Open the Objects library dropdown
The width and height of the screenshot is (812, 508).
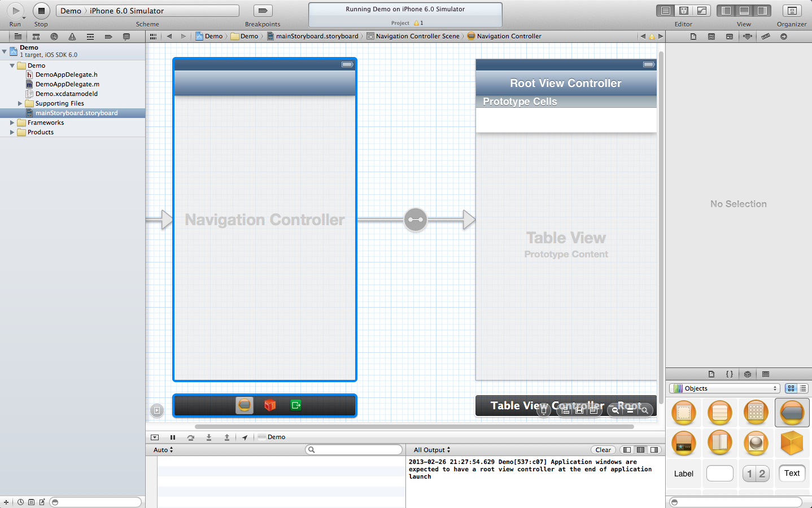click(x=725, y=388)
